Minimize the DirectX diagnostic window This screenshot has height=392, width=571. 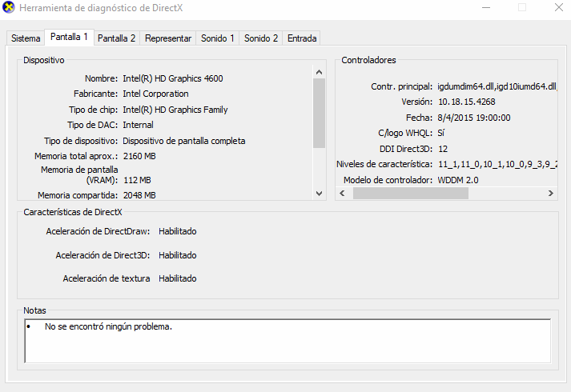pos(486,7)
